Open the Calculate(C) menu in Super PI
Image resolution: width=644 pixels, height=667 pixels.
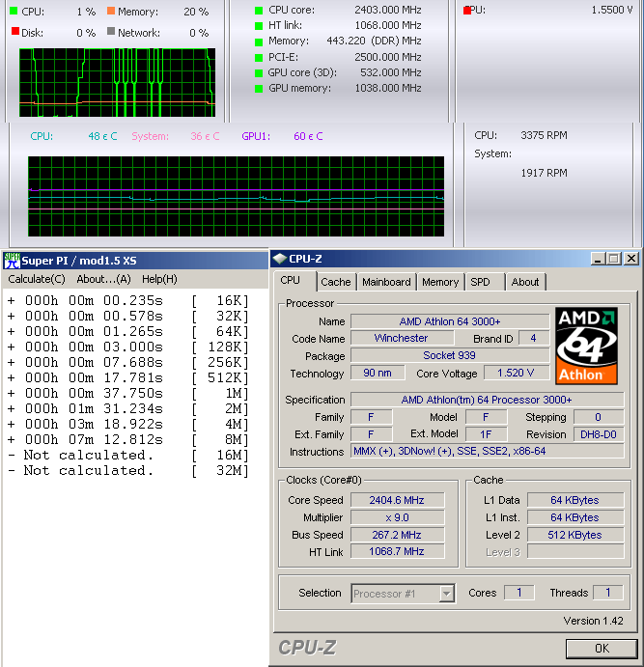click(x=37, y=279)
